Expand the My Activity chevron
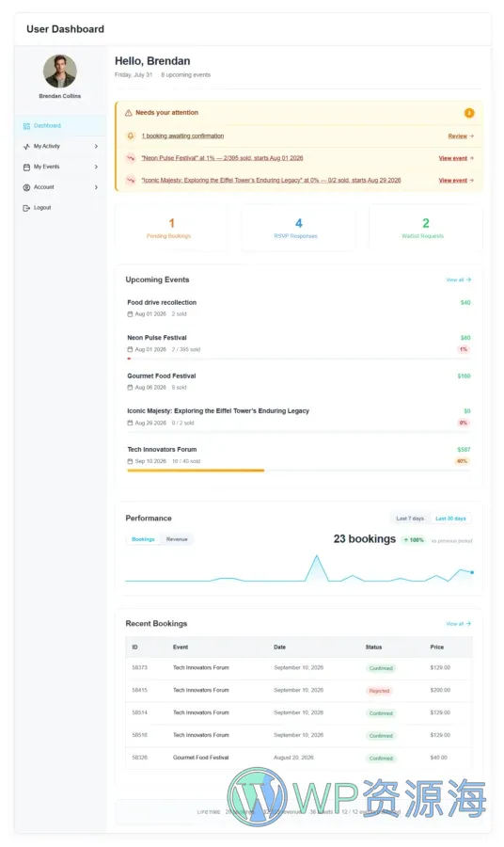This screenshot has height=847, width=504. pyautogui.click(x=96, y=147)
